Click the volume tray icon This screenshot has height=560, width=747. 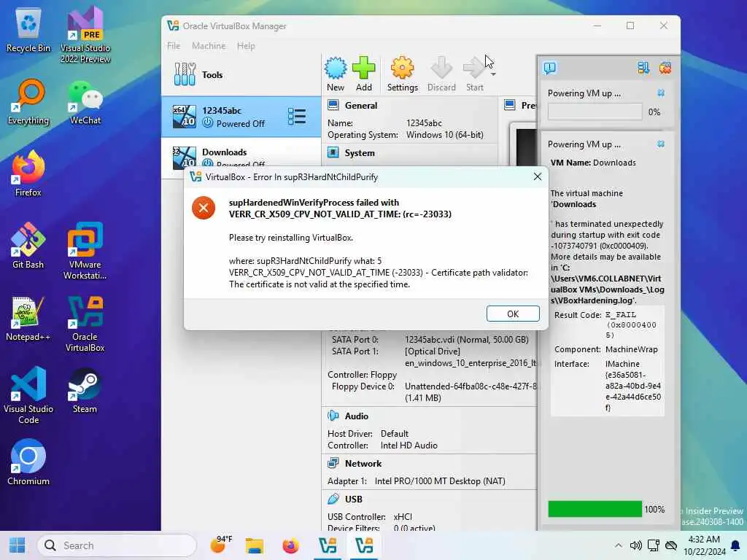635,545
